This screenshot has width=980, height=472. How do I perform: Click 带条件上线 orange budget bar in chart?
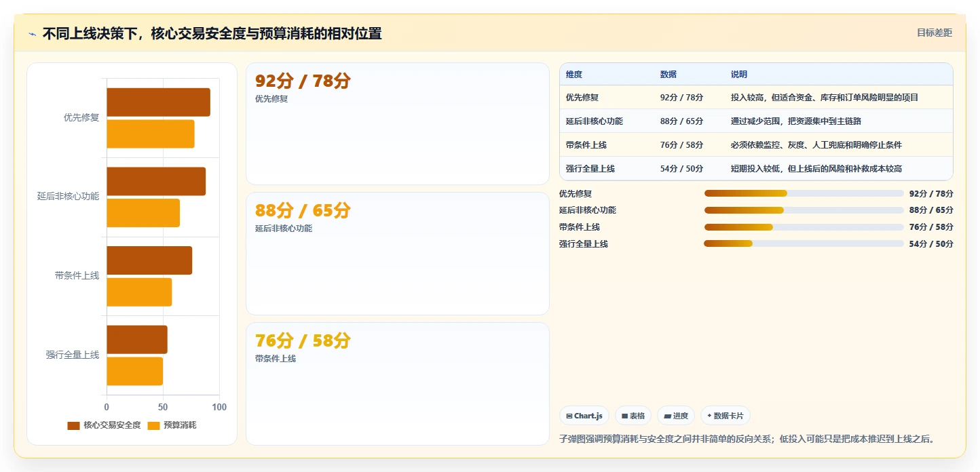[x=139, y=292]
